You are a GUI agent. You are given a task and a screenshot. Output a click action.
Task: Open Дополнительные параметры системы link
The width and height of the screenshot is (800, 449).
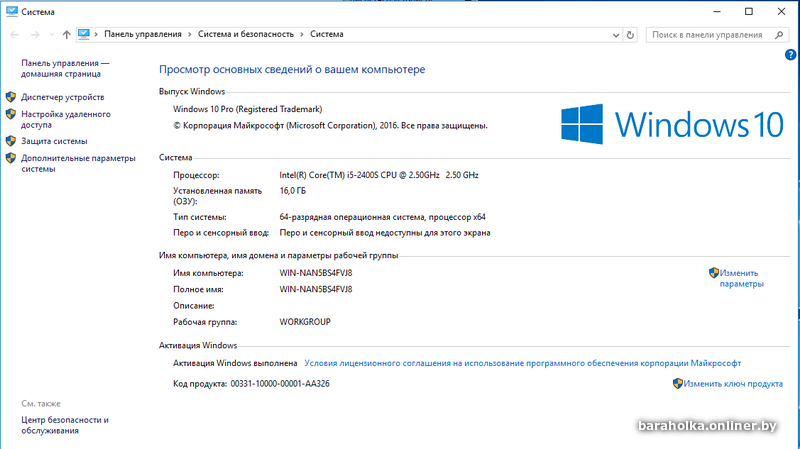coord(78,163)
